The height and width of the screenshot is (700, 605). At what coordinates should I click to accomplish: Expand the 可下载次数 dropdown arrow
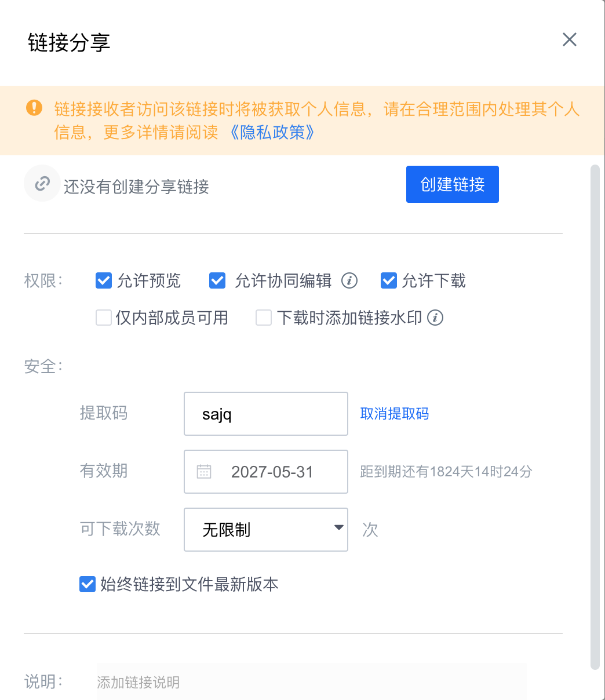[338, 528]
